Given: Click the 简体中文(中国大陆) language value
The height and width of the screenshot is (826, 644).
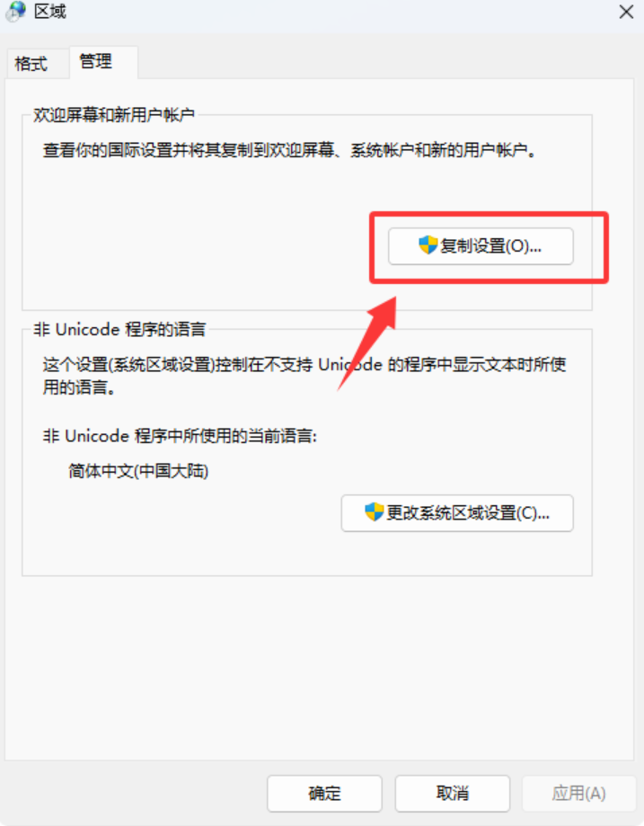Looking at the screenshot, I should click(138, 470).
